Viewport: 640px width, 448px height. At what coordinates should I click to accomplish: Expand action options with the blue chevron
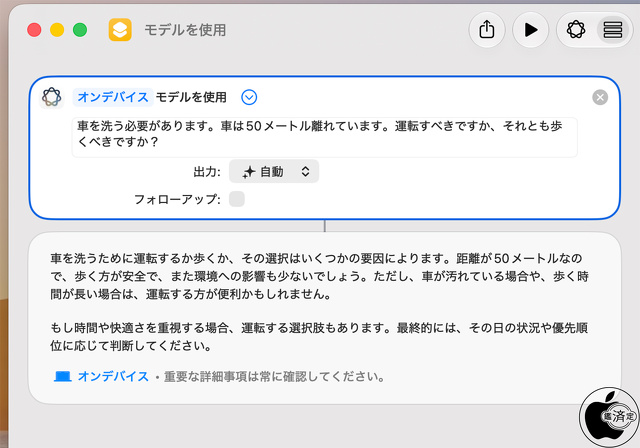click(249, 97)
